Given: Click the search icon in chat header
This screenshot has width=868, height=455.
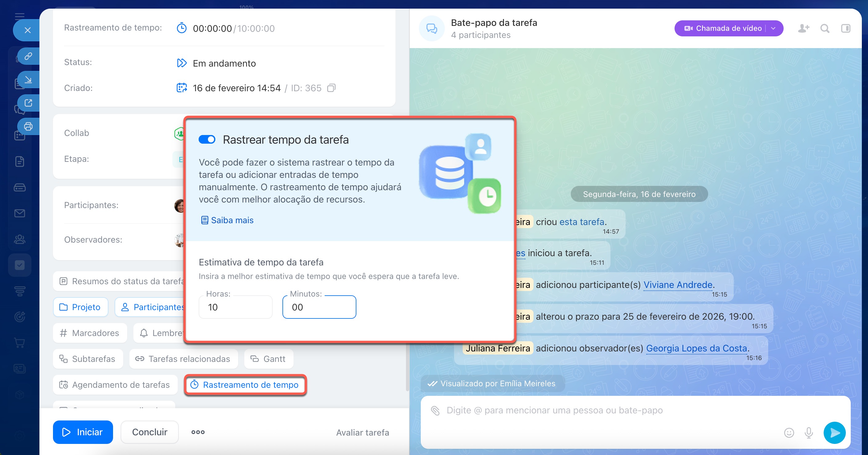Looking at the screenshot, I should (x=825, y=28).
